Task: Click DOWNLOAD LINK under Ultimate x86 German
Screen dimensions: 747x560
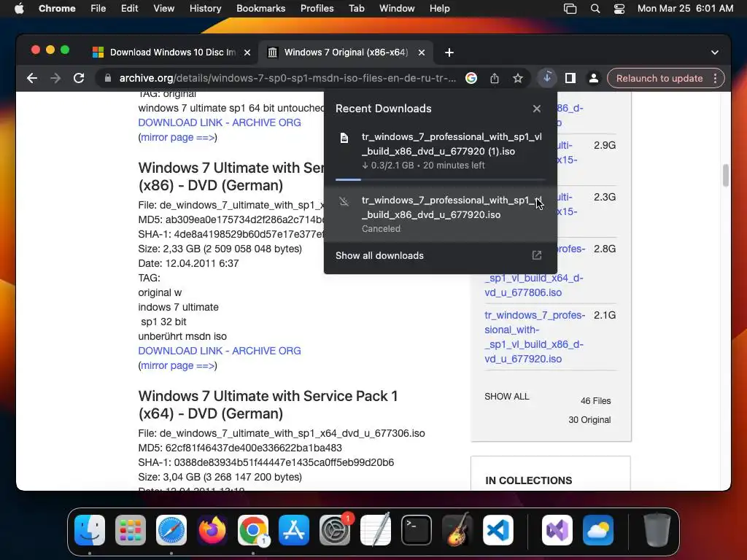Action: click(x=219, y=351)
